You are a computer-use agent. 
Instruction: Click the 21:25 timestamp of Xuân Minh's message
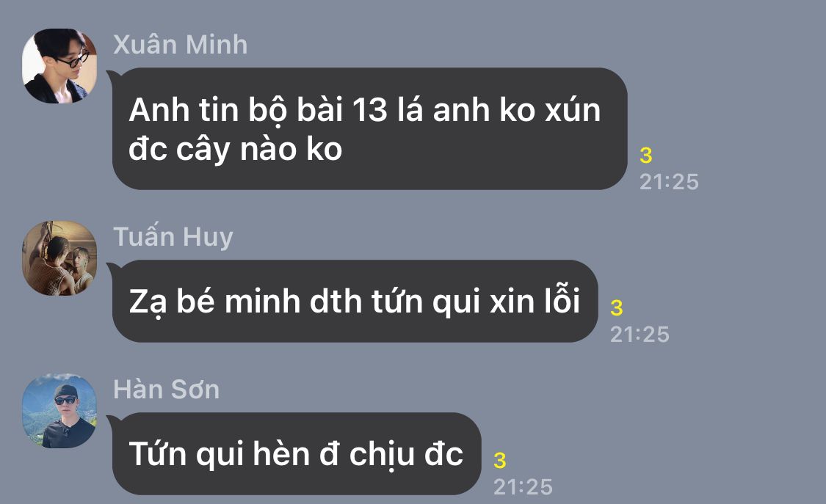669,182
